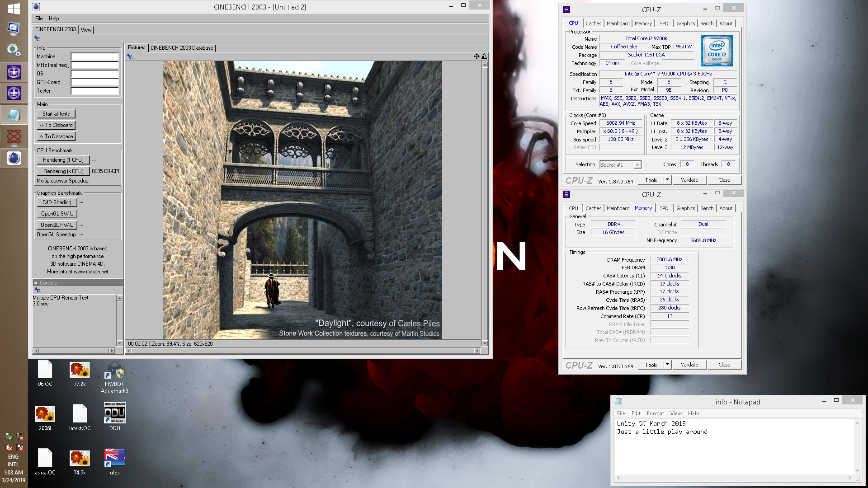
Task: Click the Pictures panel vertical scrollbar
Action: [485, 204]
